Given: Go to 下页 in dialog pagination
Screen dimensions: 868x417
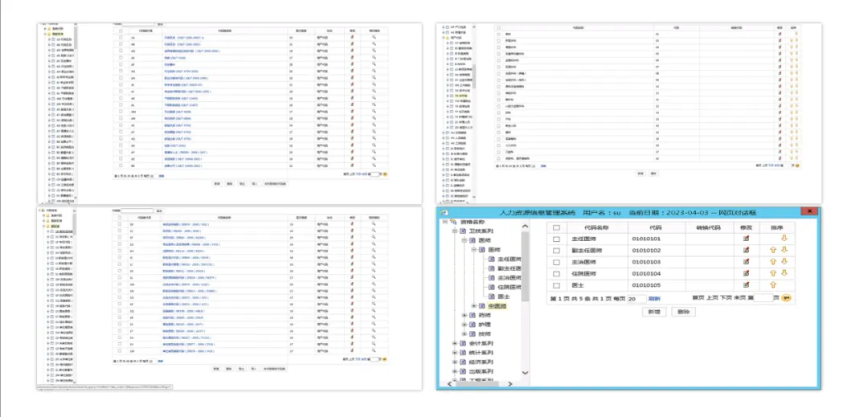Looking at the screenshot, I should pos(725,298).
